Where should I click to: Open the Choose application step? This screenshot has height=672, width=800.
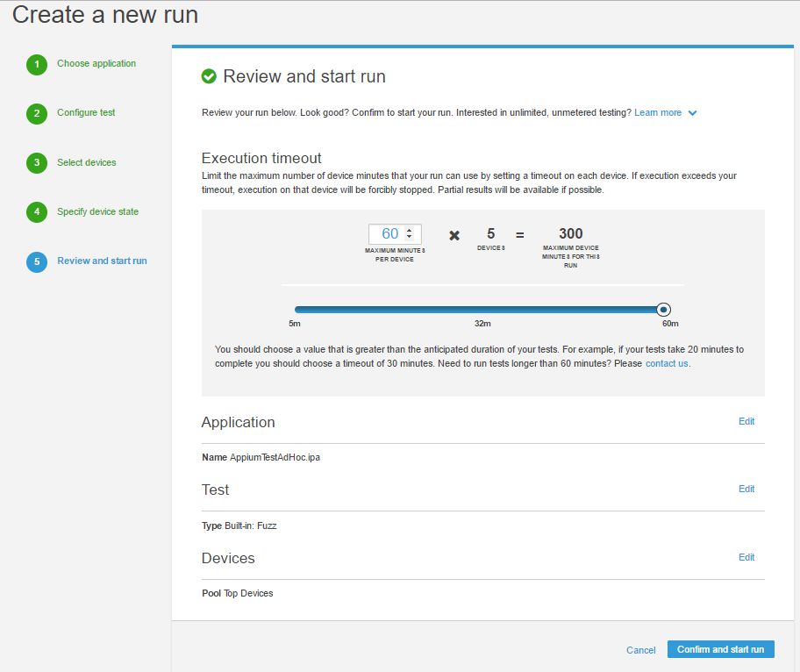[96, 63]
